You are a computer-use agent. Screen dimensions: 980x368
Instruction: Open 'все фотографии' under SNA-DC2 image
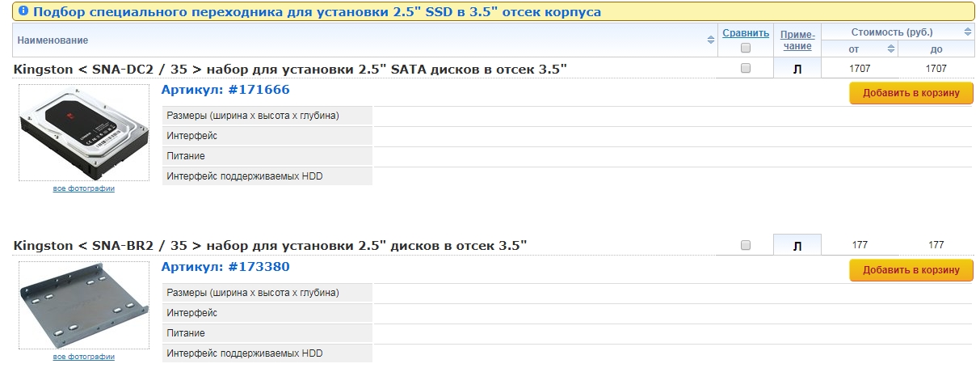tap(84, 188)
